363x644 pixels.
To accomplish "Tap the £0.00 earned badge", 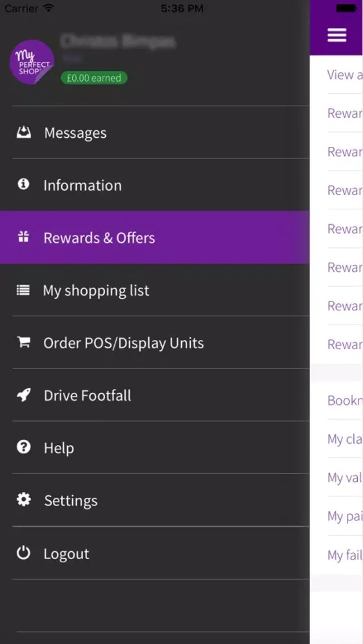I will 94,78.
